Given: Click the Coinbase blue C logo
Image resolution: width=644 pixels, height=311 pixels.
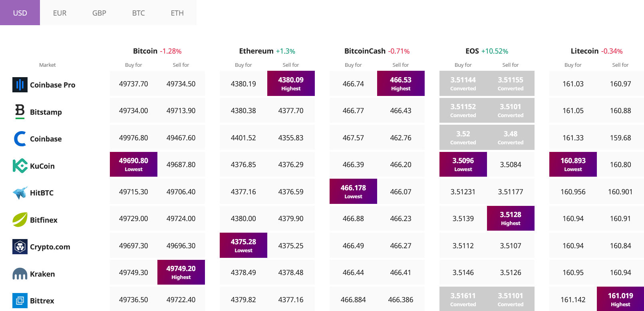Looking at the screenshot, I should pyautogui.click(x=20, y=139).
